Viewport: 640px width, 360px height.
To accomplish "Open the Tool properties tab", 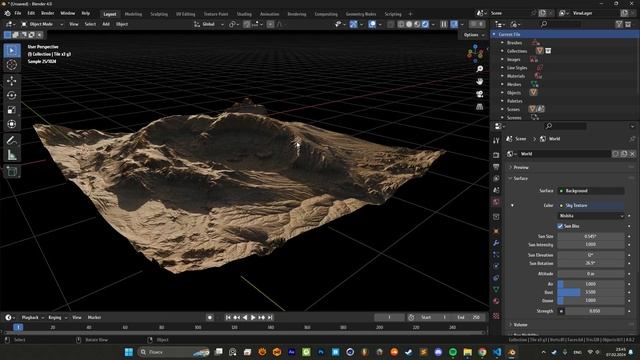I will [x=496, y=140].
